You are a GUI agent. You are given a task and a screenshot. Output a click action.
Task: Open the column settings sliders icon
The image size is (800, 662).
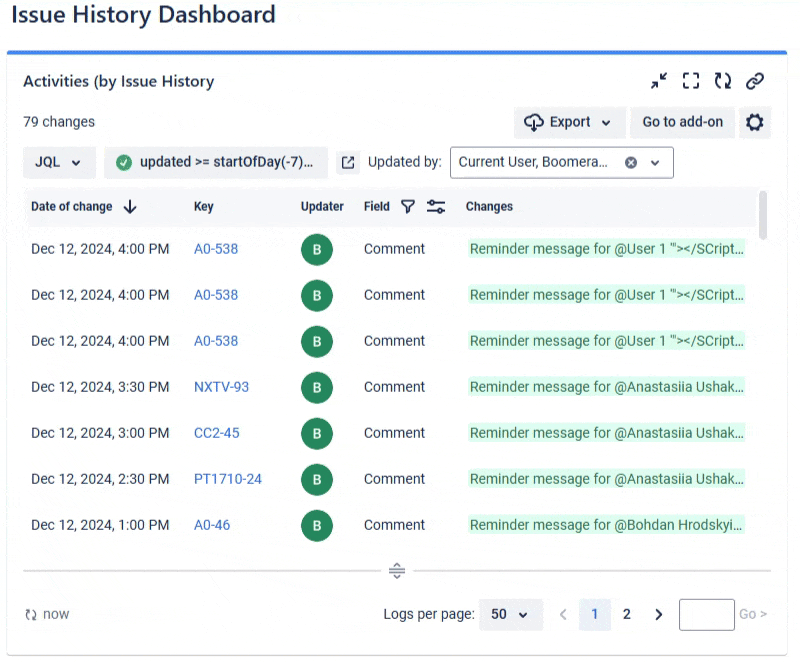(x=436, y=206)
